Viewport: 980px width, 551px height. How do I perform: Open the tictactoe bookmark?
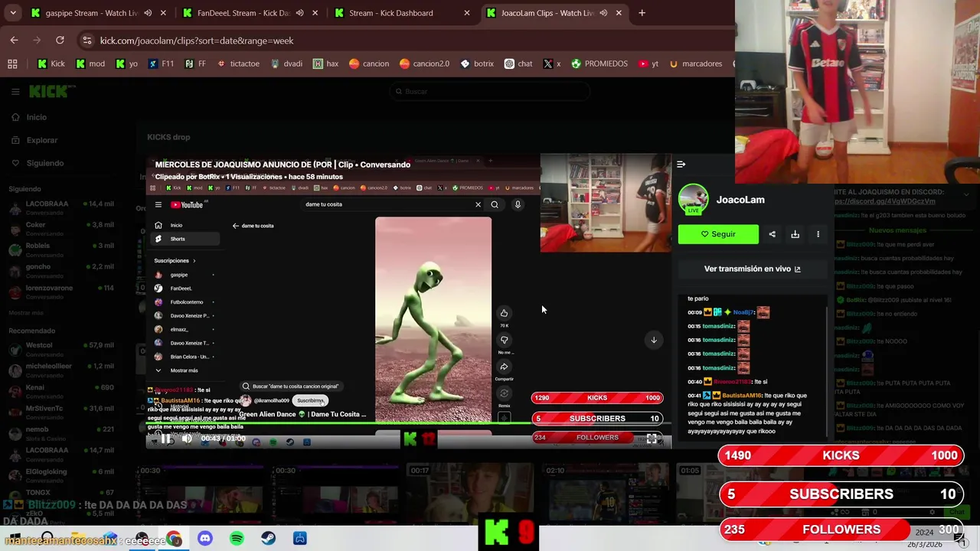click(x=238, y=64)
